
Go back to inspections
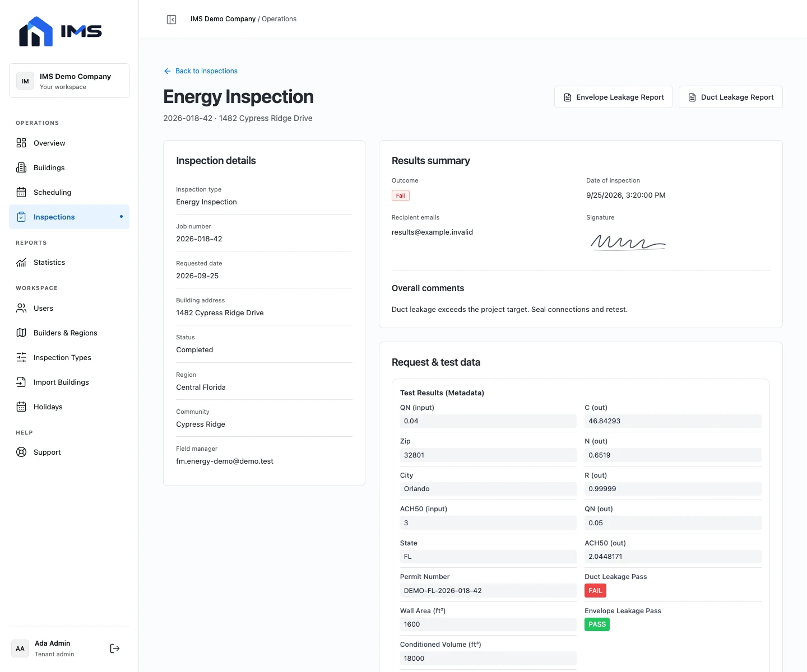coord(201,71)
